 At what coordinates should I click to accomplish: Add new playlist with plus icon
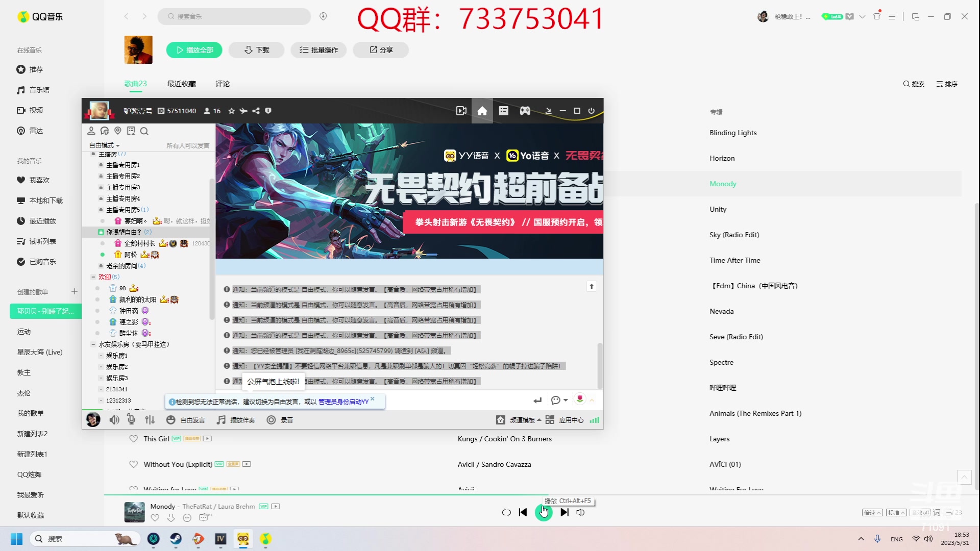[x=74, y=291]
